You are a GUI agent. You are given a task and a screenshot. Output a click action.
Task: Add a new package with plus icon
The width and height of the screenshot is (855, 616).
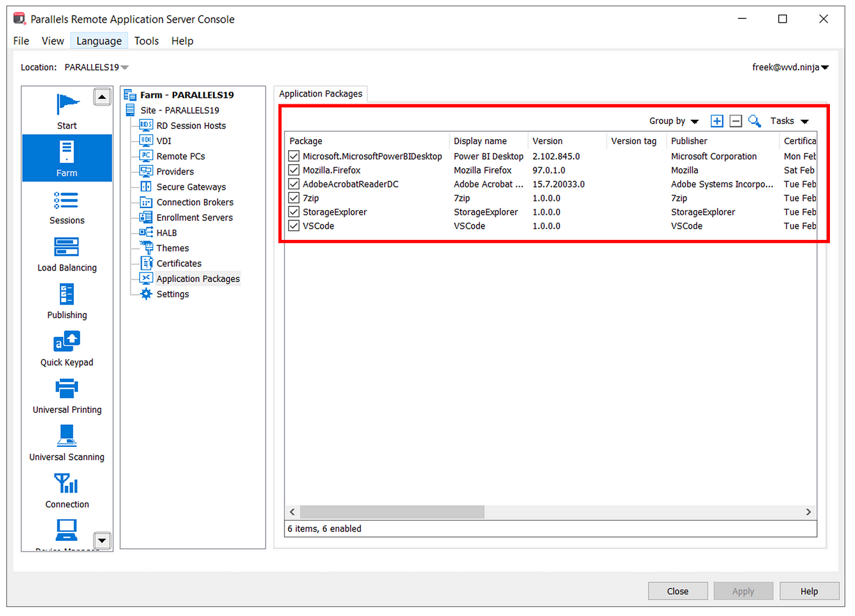pyautogui.click(x=717, y=121)
